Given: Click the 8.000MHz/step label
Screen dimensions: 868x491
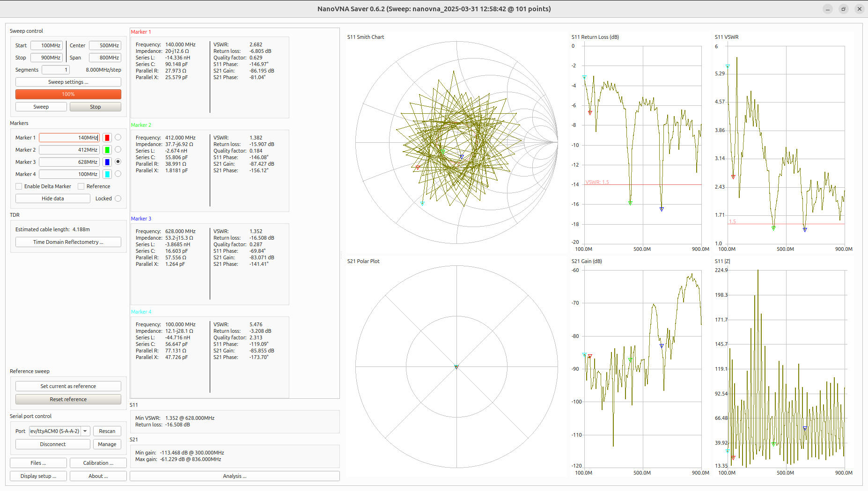Looking at the screenshot, I should (103, 70).
